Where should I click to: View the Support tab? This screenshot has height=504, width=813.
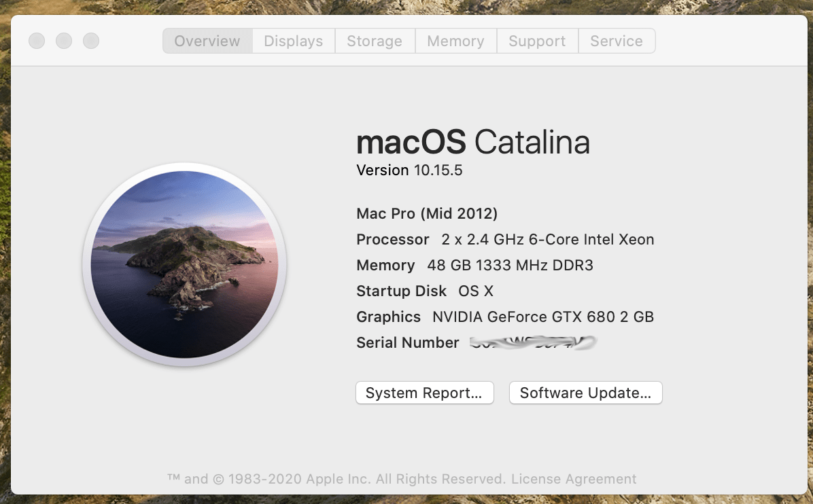[x=537, y=41]
